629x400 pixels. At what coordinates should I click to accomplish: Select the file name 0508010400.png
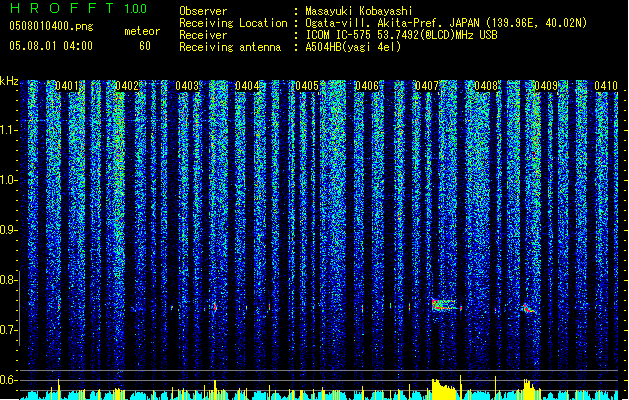point(51,27)
